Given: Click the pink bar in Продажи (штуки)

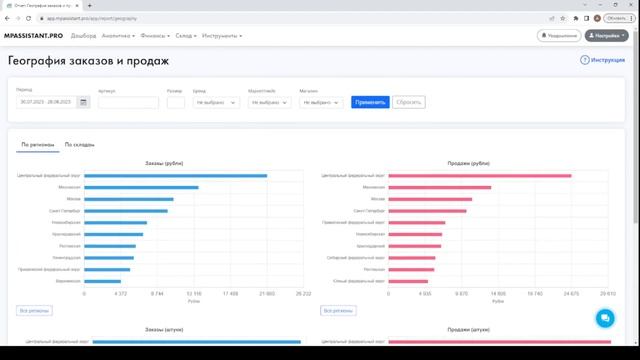Looking at the screenshot, I should tap(500, 342).
